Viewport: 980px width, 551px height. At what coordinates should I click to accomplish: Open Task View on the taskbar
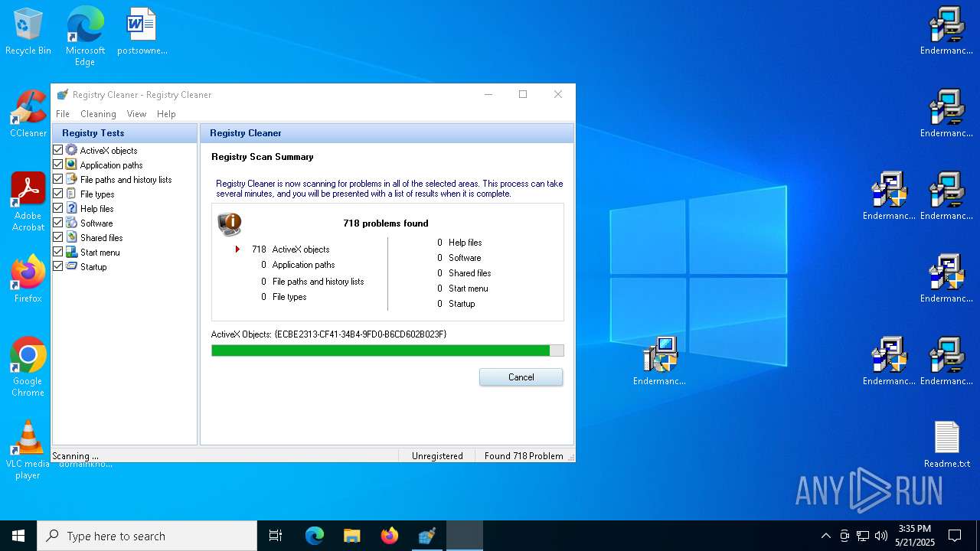276,536
